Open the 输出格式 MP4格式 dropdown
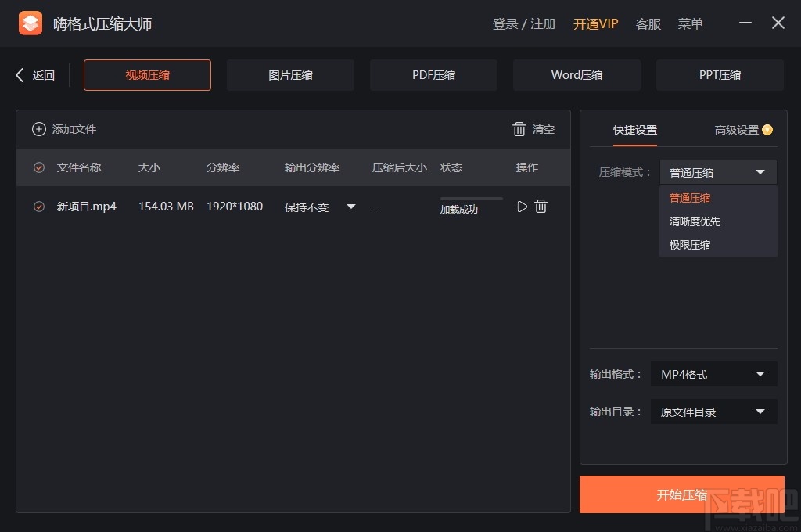Viewport: 801px width, 532px height. pos(713,374)
